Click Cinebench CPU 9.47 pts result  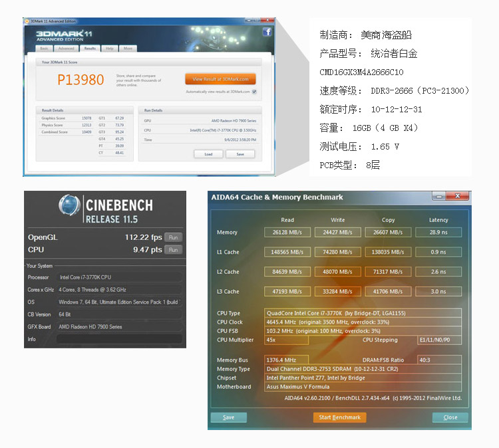click(147, 250)
